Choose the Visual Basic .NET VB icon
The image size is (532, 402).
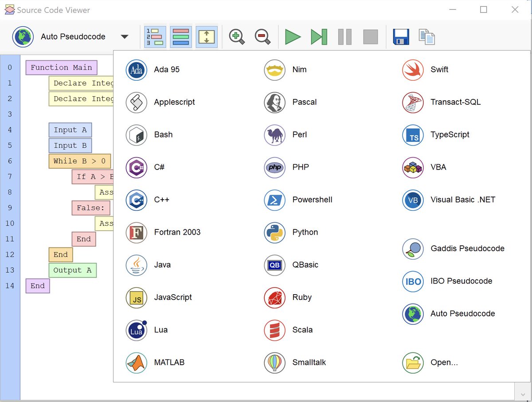413,200
